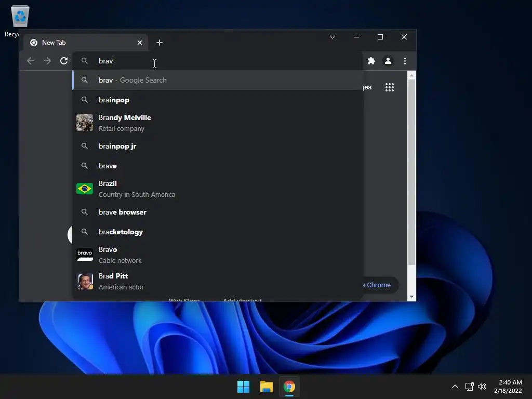This screenshot has width=532, height=399.
Task: Show hidden system tray icons
Action: click(455, 387)
